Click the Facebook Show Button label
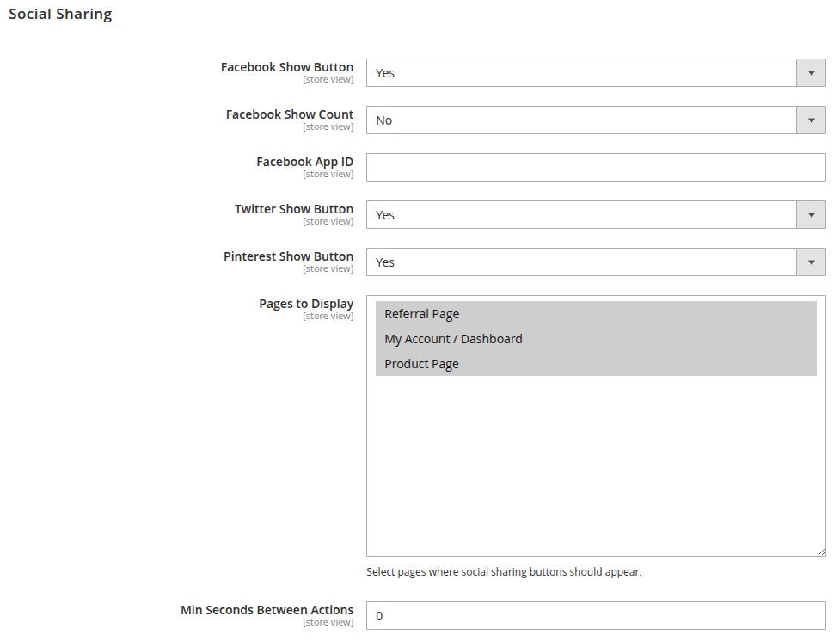The height and width of the screenshot is (641, 840). click(x=287, y=67)
